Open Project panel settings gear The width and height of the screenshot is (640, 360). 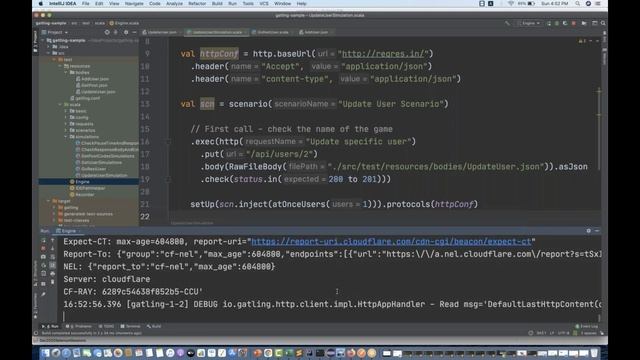click(x=126, y=32)
